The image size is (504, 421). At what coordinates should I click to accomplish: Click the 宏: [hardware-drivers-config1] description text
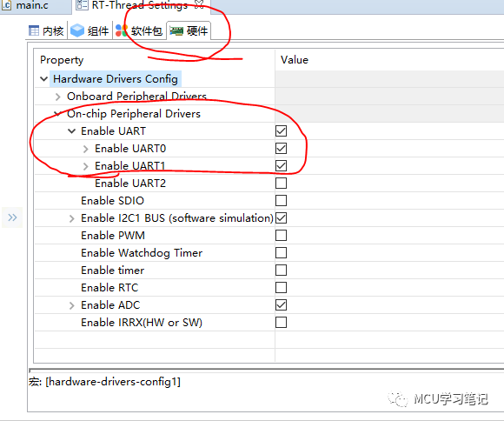point(104,382)
